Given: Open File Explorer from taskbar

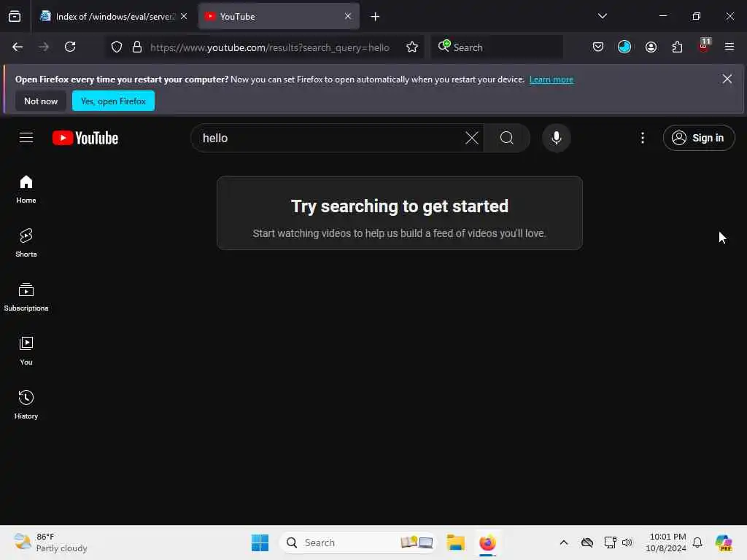Looking at the screenshot, I should coord(455,542).
